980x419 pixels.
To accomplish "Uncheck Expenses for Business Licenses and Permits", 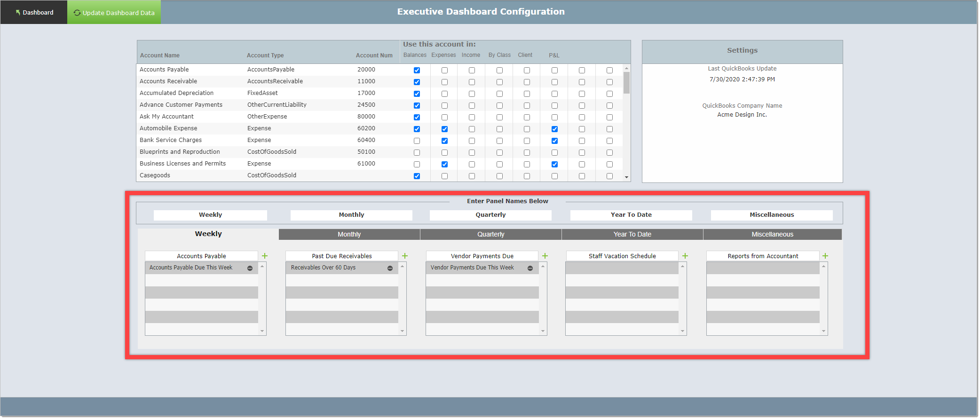I will (444, 164).
